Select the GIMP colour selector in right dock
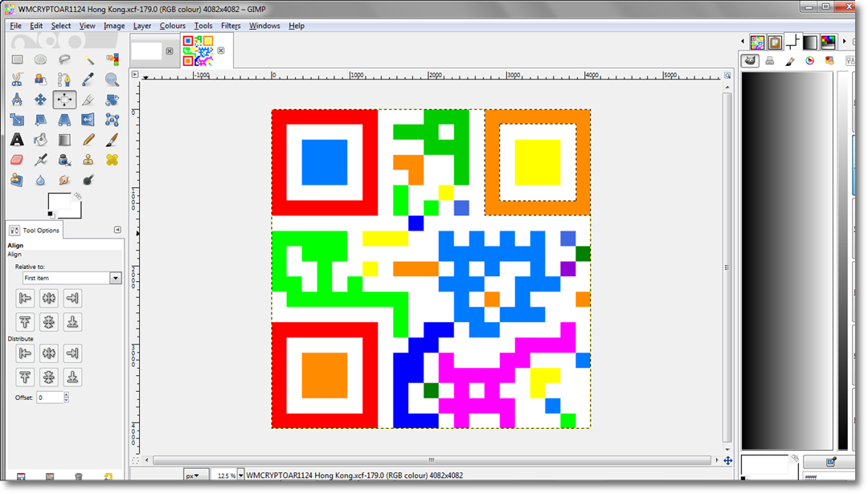 750,61
